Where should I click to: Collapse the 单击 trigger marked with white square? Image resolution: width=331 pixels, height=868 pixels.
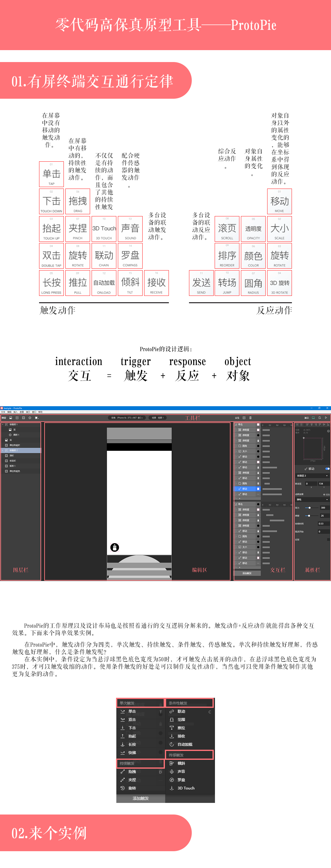coord(236,425)
